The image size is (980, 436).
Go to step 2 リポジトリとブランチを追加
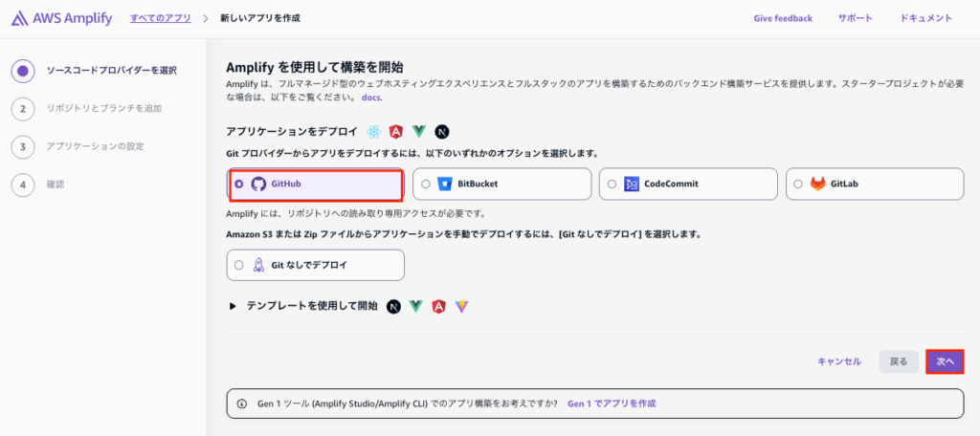pyautogui.click(x=104, y=108)
